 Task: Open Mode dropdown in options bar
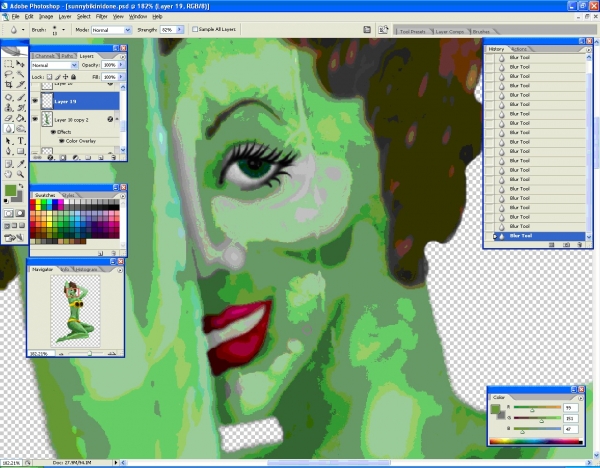click(127, 30)
